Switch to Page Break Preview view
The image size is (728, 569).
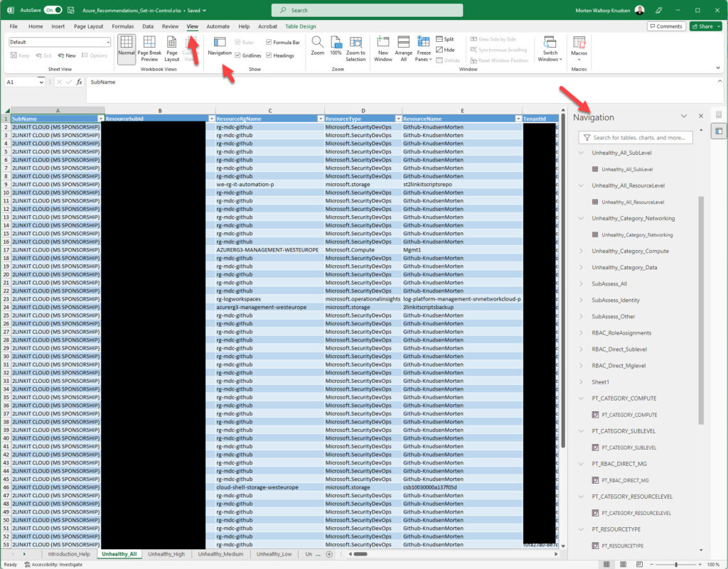(149, 48)
